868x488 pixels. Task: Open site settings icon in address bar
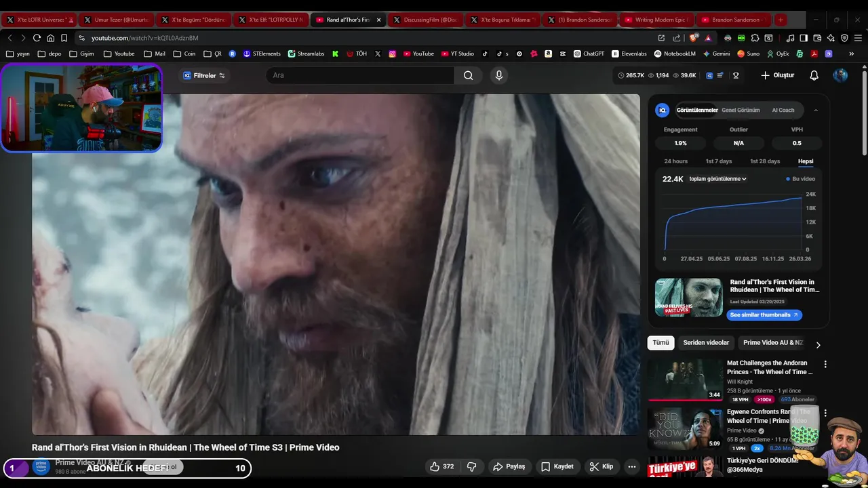[81, 38]
